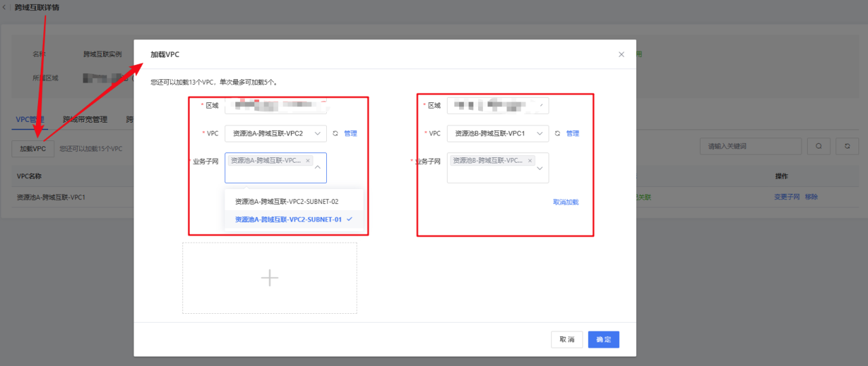Click the 移除 link in table row
Screen dimensions: 868x366
[812, 197]
